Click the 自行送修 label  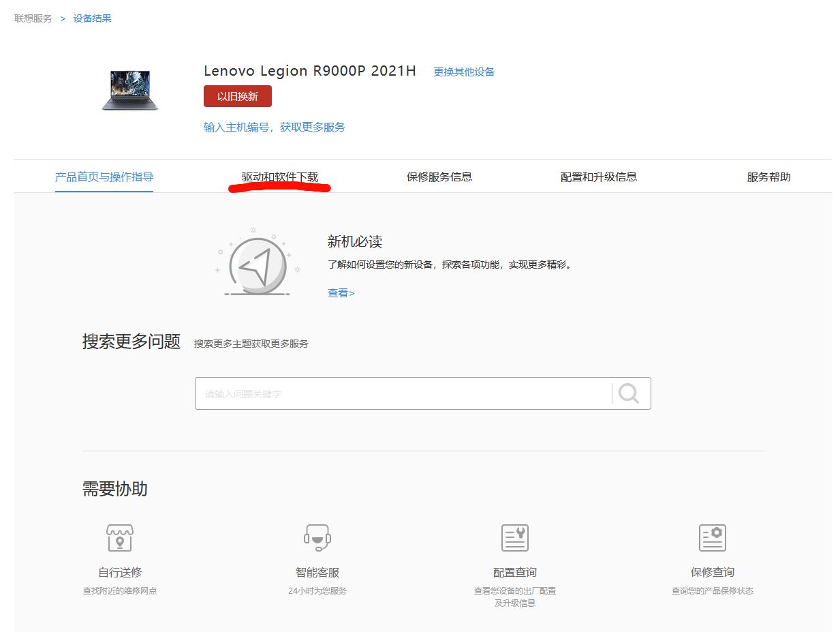pos(120,573)
